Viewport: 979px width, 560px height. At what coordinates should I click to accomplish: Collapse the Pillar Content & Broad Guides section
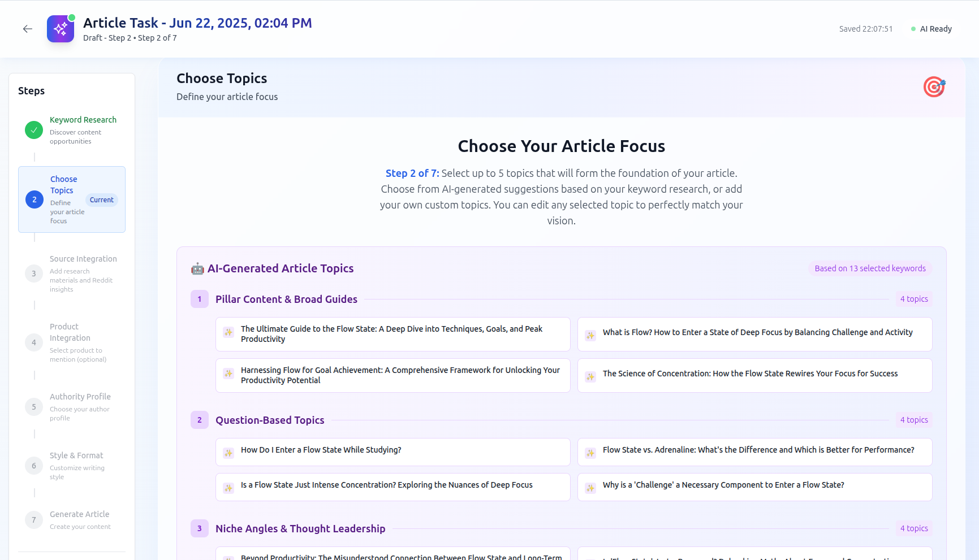point(286,299)
